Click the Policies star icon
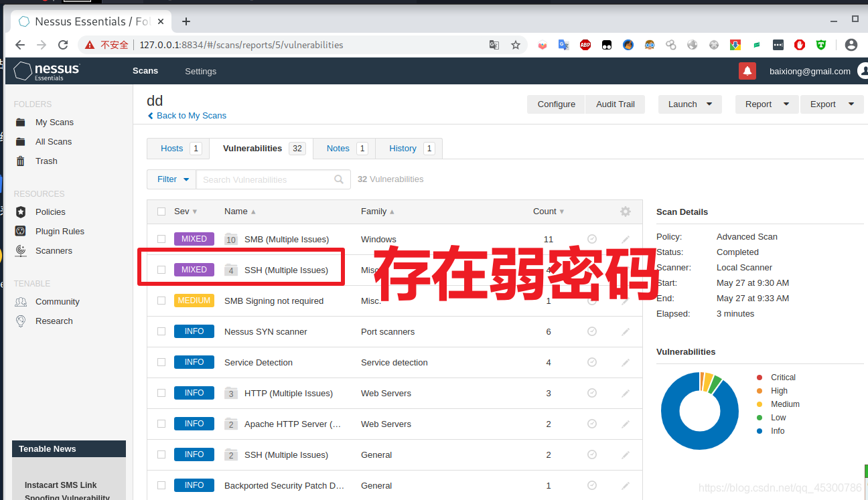The height and width of the screenshot is (500, 868). point(21,212)
